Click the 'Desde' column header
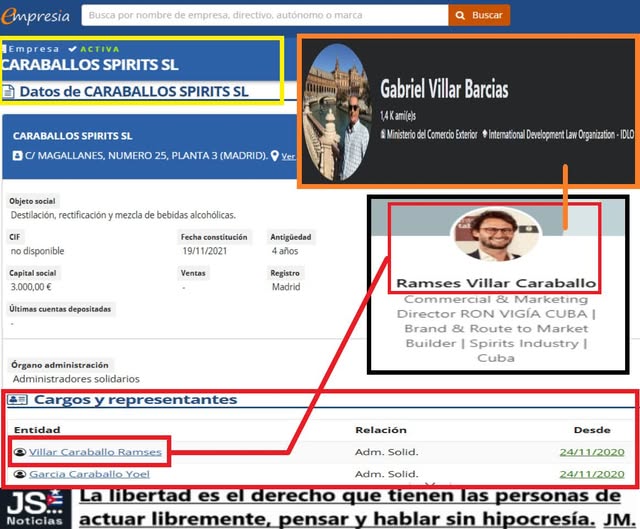The height and width of the screenshot is (529, 640). [592, 430]
